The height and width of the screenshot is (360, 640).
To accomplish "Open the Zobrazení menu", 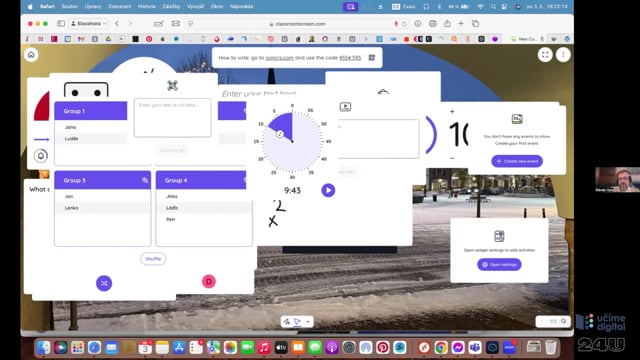I will (120, 7).
